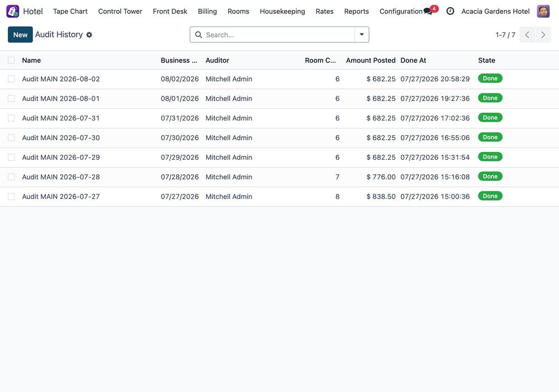This screenshot has width=559, height=392.
Task: Open the Acacia Gardens Hotel company switcher
Action: point(495,11)
